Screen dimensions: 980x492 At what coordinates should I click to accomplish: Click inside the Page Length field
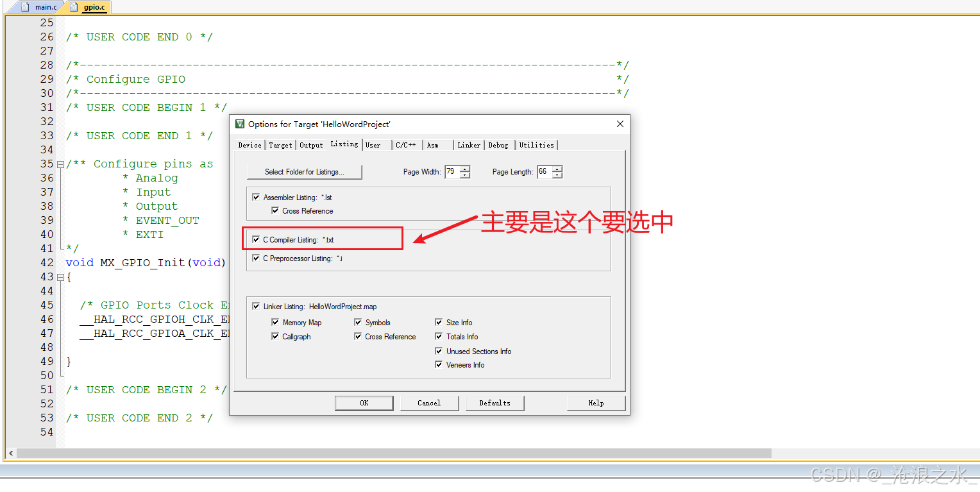(x=544, y=172)
